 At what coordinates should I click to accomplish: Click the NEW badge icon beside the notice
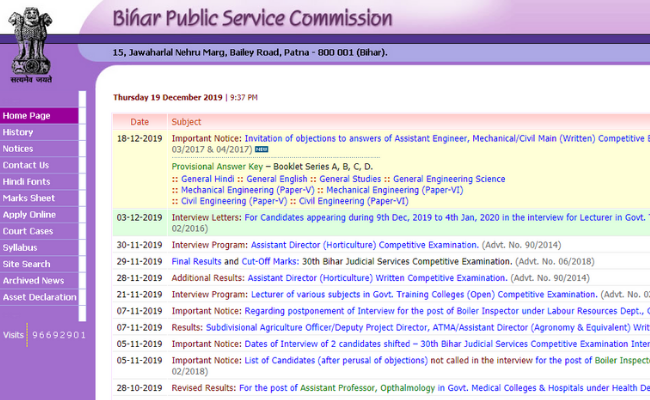[x=262, y=150]
